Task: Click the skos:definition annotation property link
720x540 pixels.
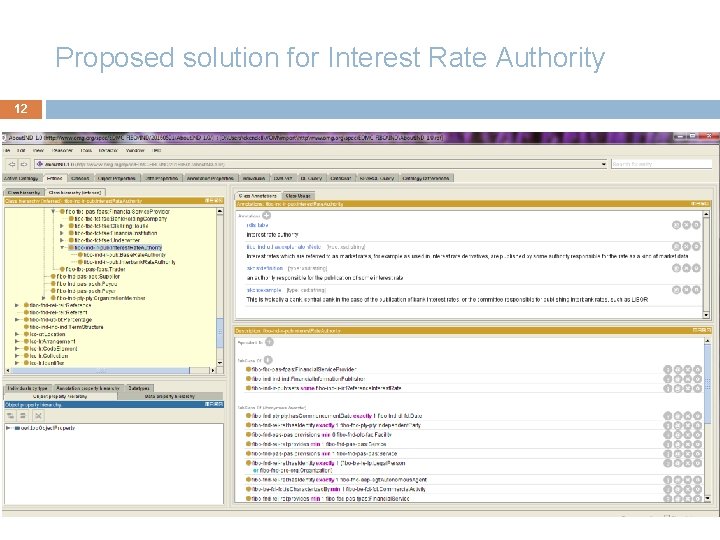Action: click(x=264, y=268)
